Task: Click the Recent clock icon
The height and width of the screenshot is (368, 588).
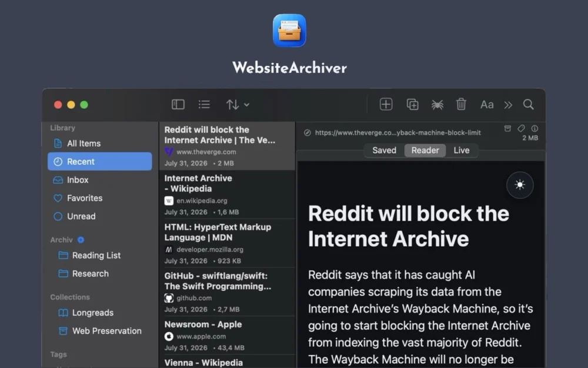Action: (58, 161)
